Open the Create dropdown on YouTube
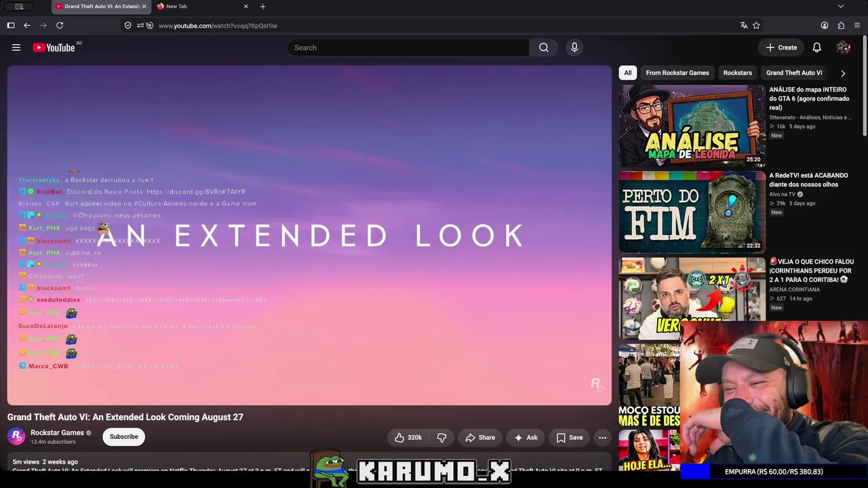This screenshot has width=868, height=488. pyautogui.click(x=781, y=47)
